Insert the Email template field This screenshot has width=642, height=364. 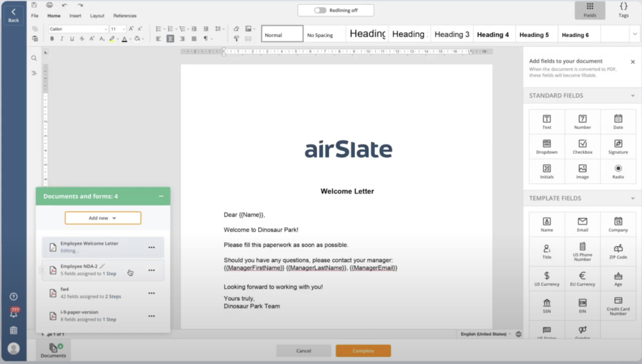coord(582,224)
